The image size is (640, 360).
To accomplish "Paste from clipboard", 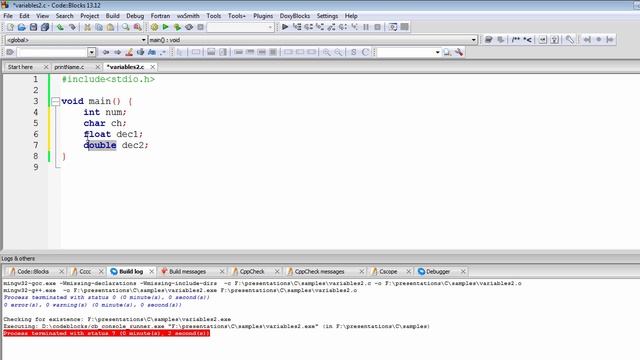I will (x=110, y=27).
